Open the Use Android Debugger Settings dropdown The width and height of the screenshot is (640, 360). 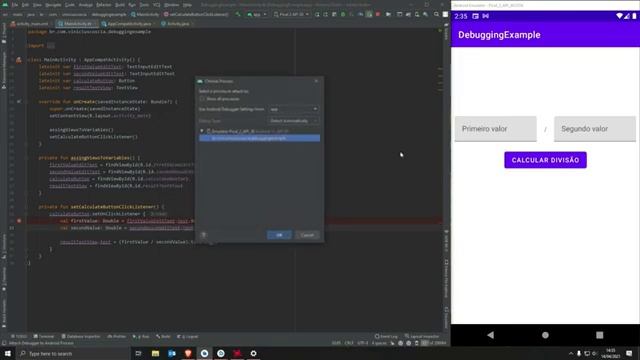coord(293,109)
